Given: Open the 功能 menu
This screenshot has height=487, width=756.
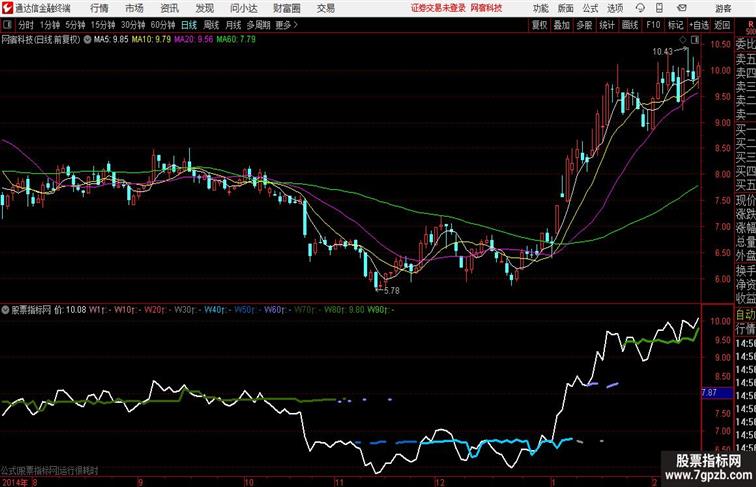Looking at the screenshot, I should 540,8.
